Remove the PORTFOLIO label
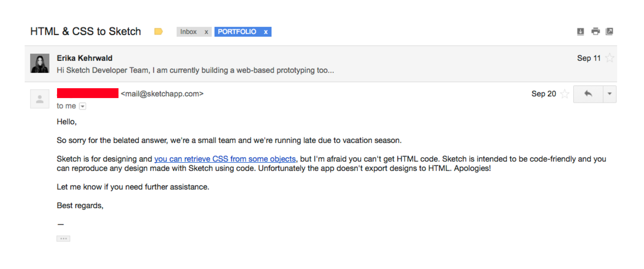 pyautogui.click(x=265, y=32)
